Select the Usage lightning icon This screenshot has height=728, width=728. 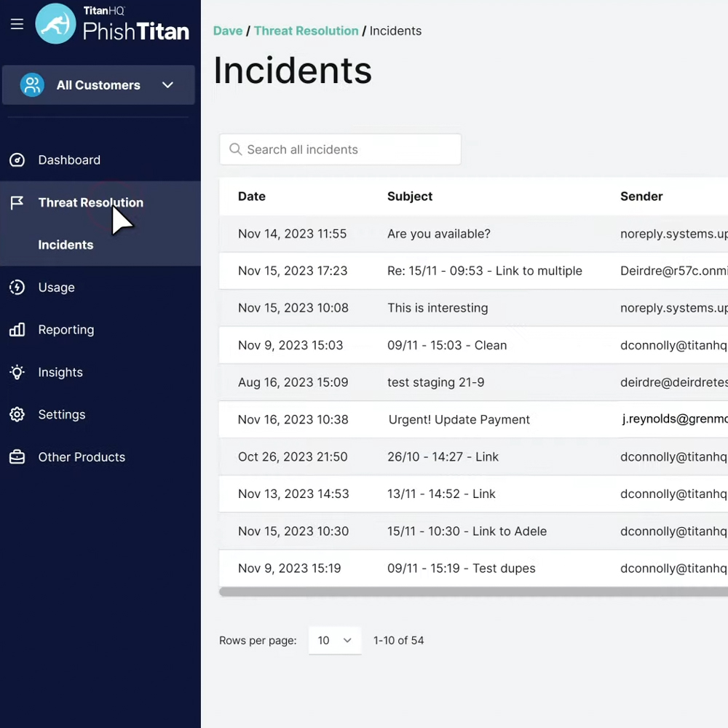(x=17, y=287)
